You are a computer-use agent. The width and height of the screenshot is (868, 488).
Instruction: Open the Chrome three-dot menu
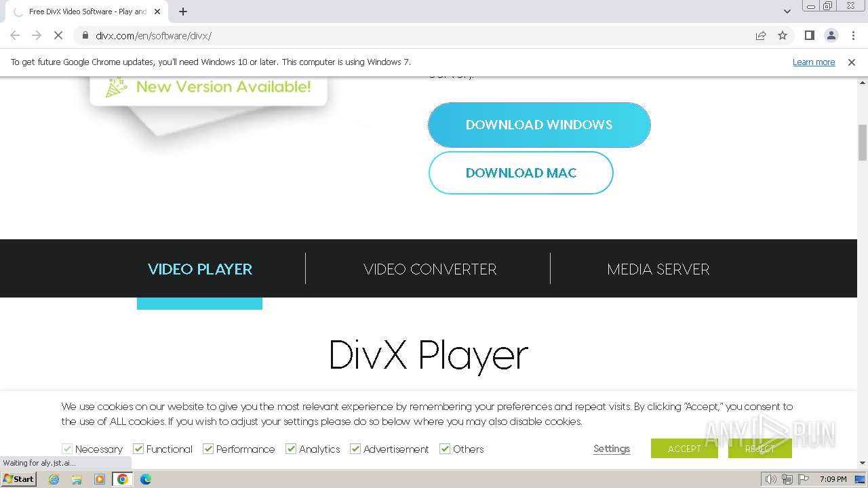[x=852, y=35]
